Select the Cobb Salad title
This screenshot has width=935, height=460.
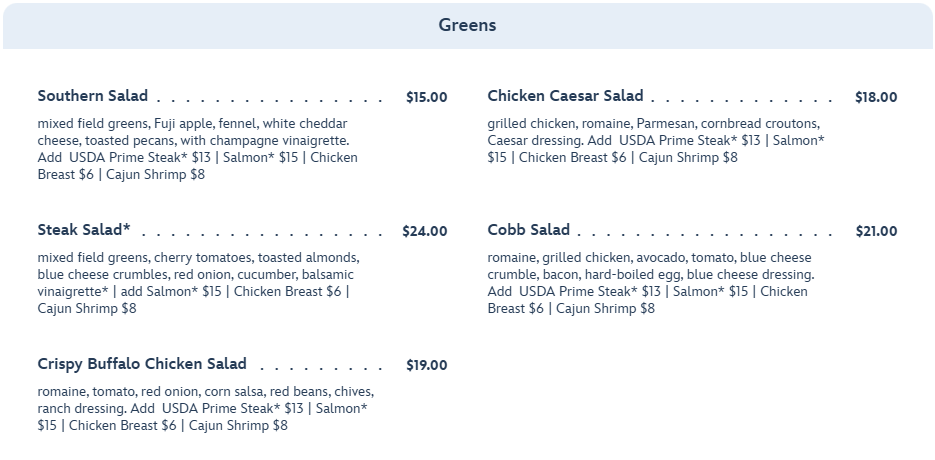(x=528, y=230)
